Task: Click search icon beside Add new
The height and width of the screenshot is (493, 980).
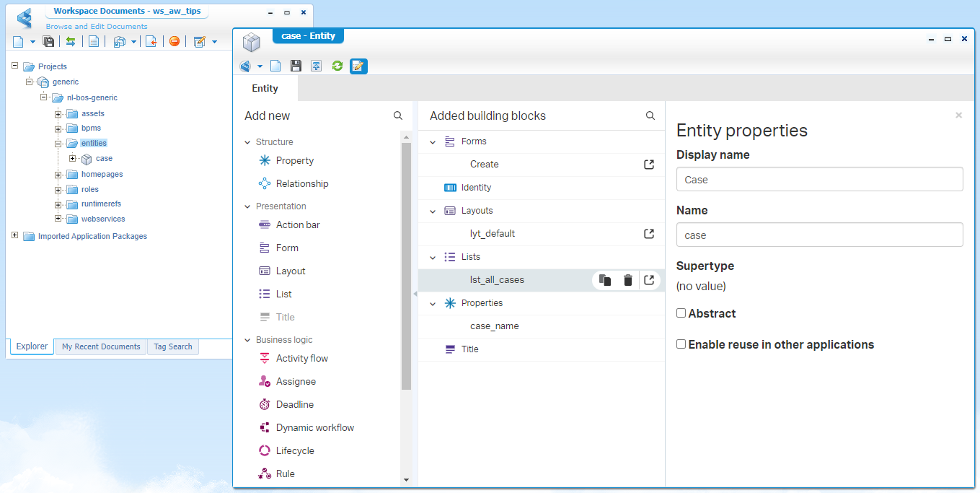Action: click(x=398, y=115)
